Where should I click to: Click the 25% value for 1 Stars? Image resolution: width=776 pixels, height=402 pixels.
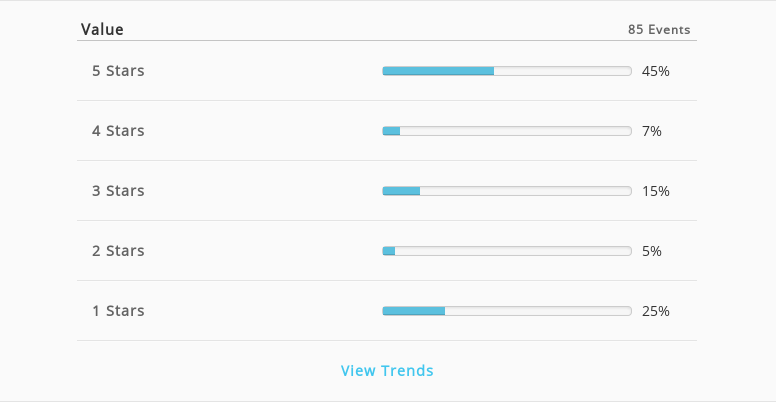656,311
